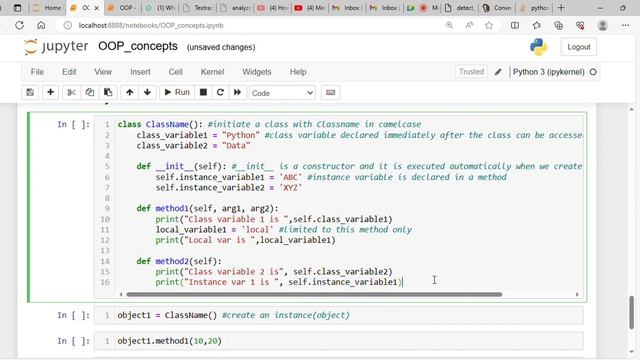Click the object1 = ClassName() cell
Image resolution: width=640 pixels, height=360 pixels.
(x=339, y=315)
